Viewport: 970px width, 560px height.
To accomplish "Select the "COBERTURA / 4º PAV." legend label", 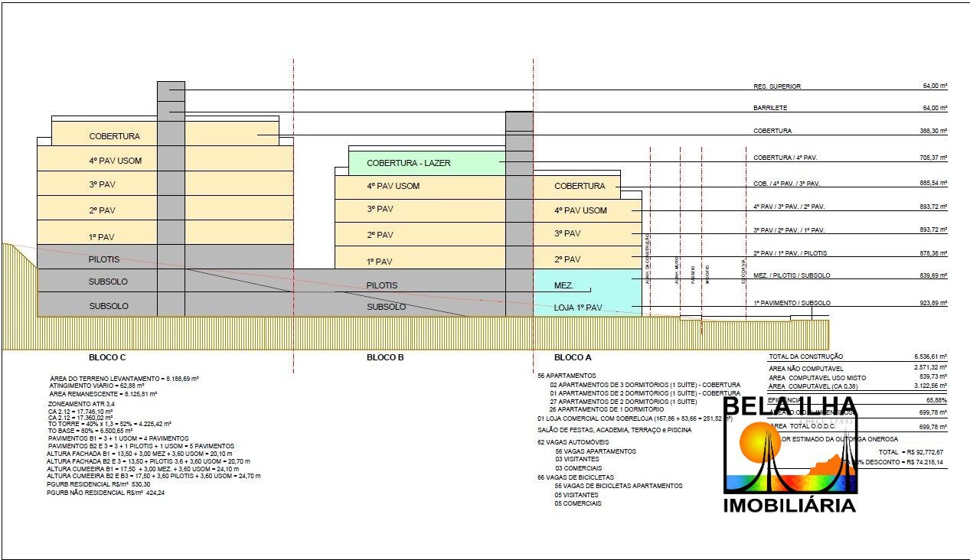I will 786,158.
